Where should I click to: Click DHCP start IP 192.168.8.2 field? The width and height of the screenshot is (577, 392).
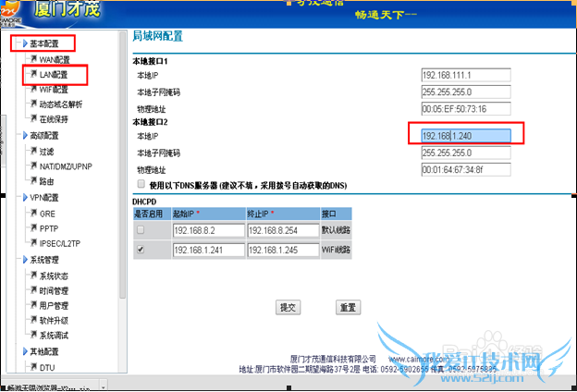coord(209,230)
